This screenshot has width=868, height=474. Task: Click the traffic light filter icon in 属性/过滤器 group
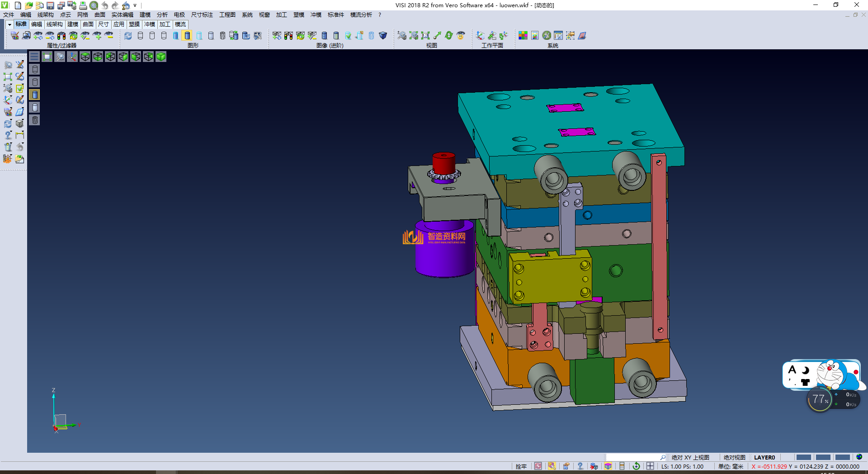tap(61, 35)
